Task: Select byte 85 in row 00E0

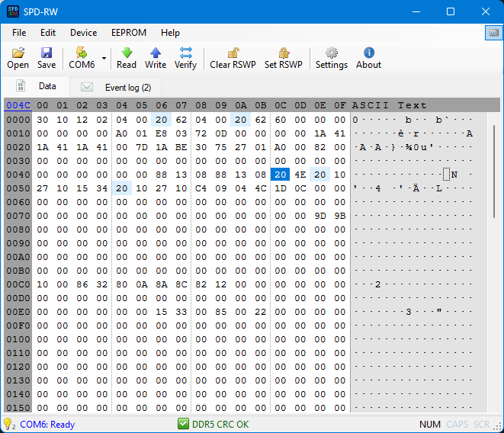Action: 221,312
